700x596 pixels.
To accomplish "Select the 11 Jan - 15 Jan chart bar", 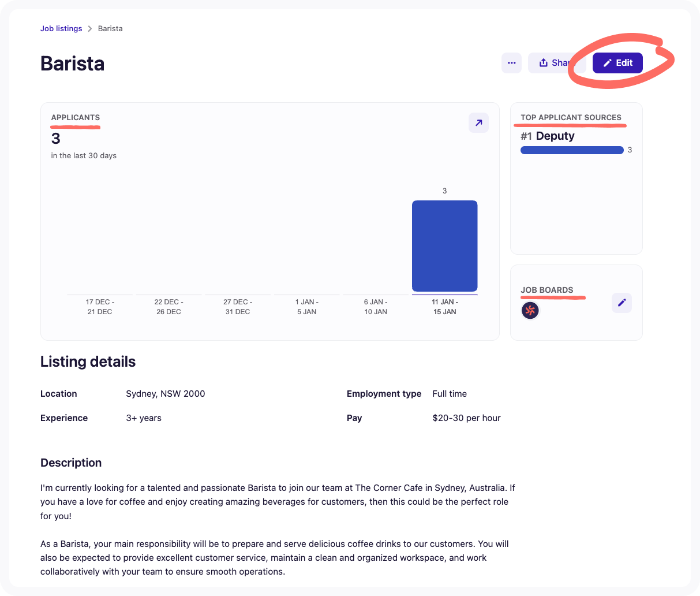I will point(444,245).
